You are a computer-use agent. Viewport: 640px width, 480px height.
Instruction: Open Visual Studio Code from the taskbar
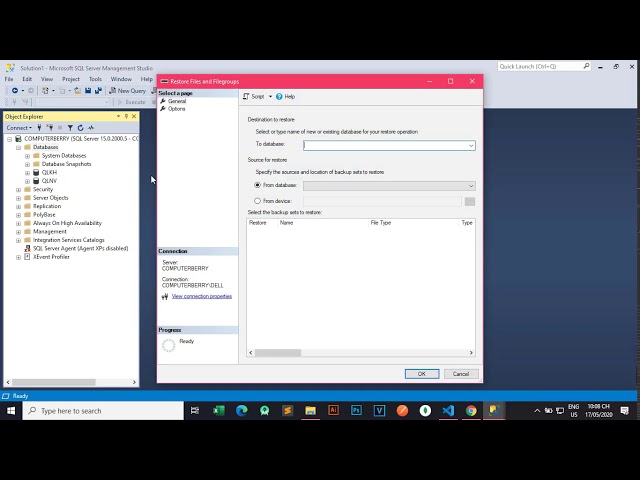pyautogui.click(x=448, y=411)
